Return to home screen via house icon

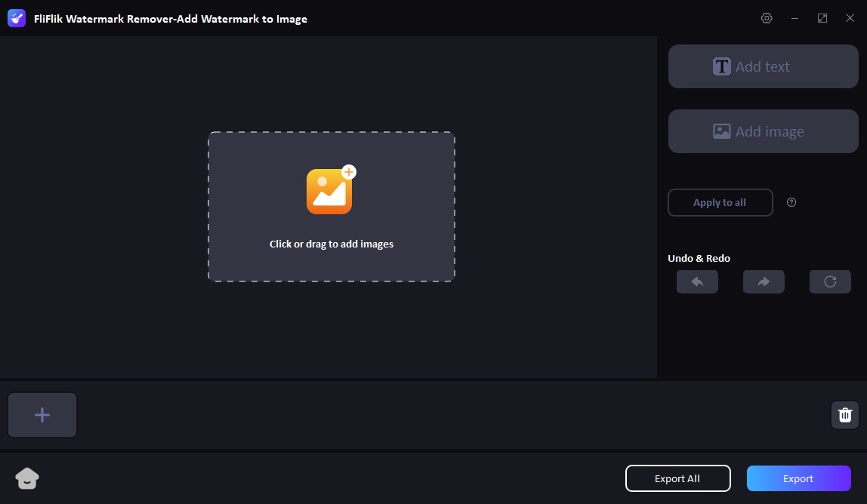click(27, 478)
